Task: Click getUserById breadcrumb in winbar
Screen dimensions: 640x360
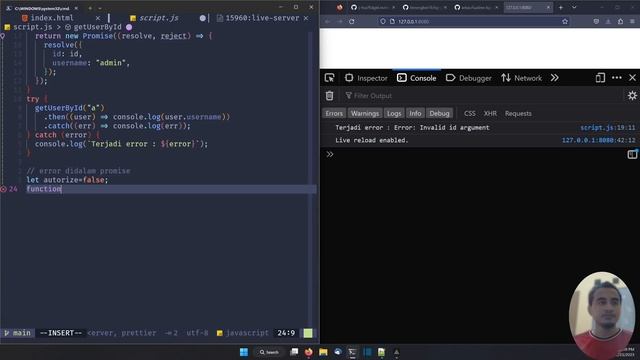Action: (x=93, y=27)
